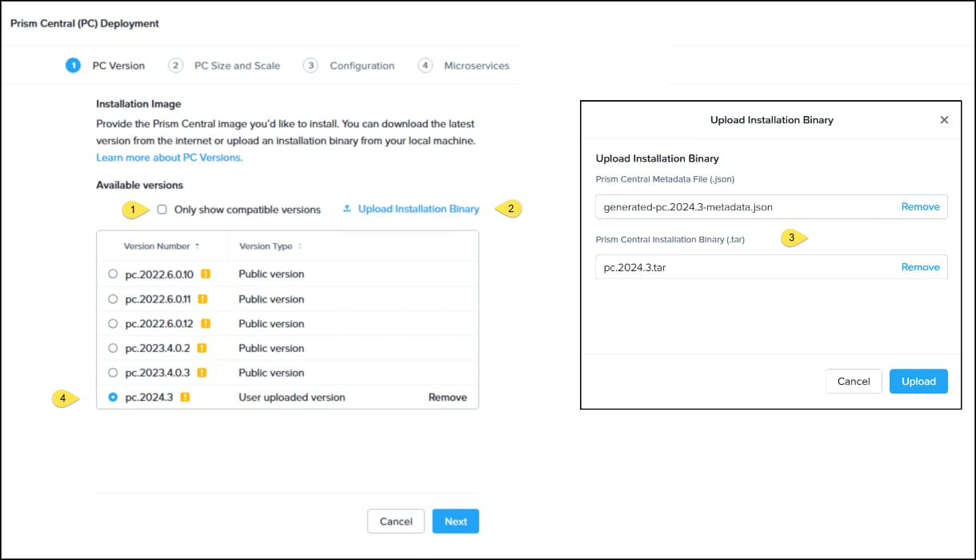
Task: Remove the generated-pc.2024.3-metadata.json file
Action: (x=920, y=206)
